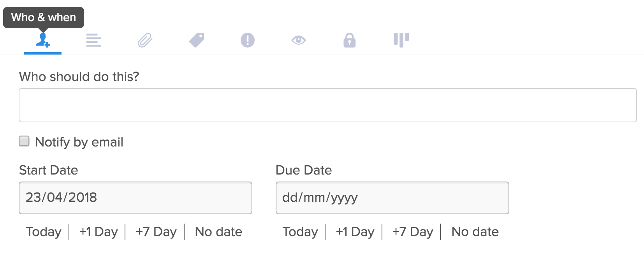Image resolution: width=644 pixels, height=254 pixels.
Task: Enable the Notify by email checkbox
Action: coord(24,141)
